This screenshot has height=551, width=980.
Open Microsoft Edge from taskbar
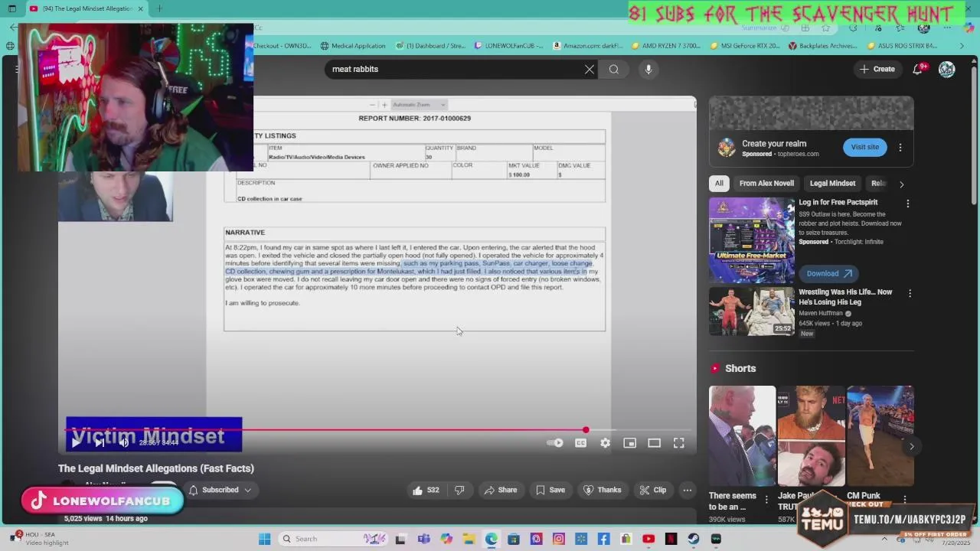point(491,539)
